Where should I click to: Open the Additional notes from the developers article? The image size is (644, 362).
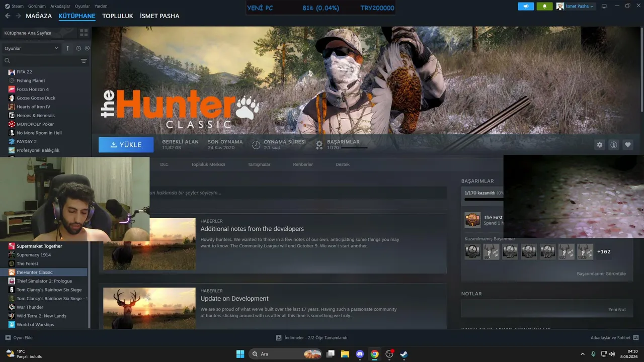(252, 229)
